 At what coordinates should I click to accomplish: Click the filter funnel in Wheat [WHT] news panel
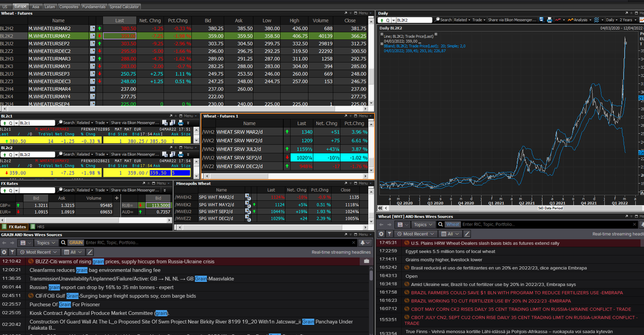pyautogui.click(x=389, y=234)
